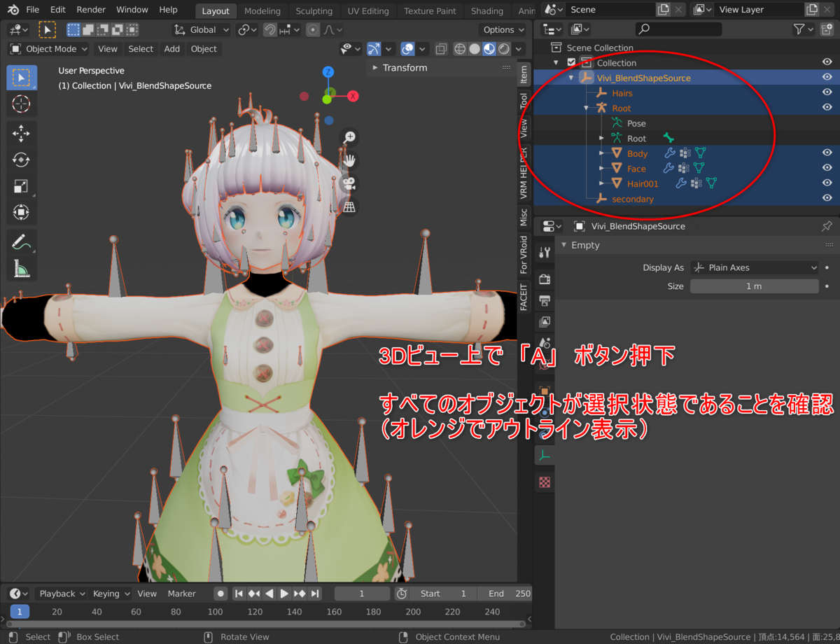
Task: Activate the Rotate tool
Action: [x=22, y=160]
